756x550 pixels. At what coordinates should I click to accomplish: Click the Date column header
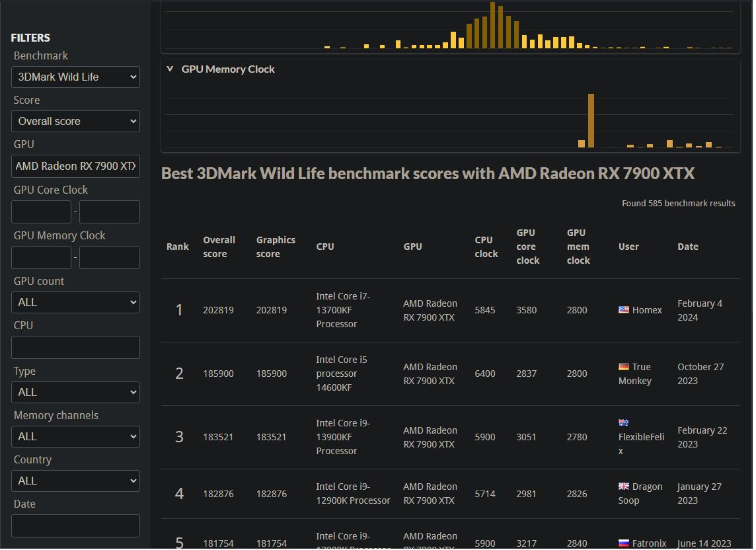click(x=688, y=247)
